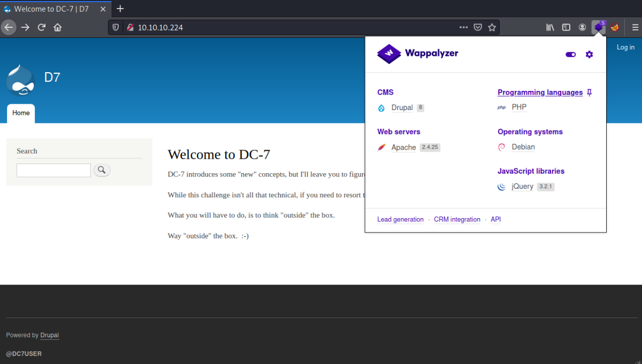This screenshot has width=642, height=364.
Task: Click the jQuery icon
Action: (502, 187)
